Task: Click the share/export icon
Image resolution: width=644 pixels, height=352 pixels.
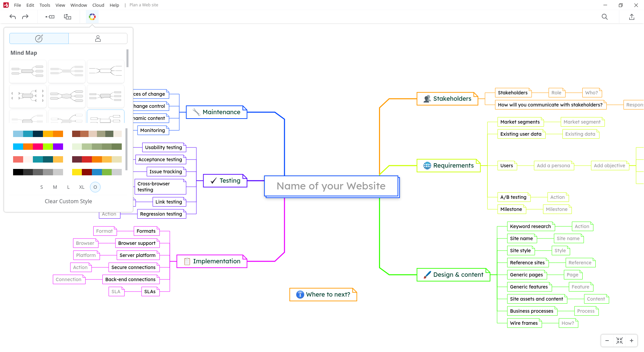Action: 632,17
